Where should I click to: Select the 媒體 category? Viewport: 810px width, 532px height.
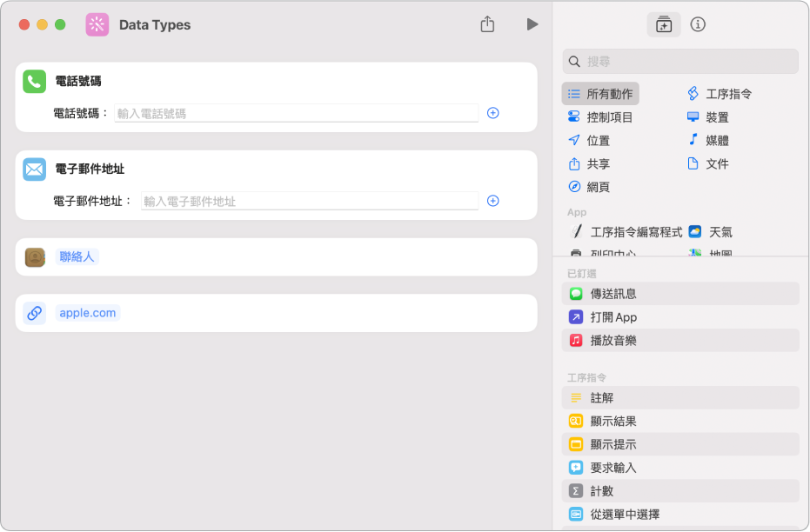(708, 140)
